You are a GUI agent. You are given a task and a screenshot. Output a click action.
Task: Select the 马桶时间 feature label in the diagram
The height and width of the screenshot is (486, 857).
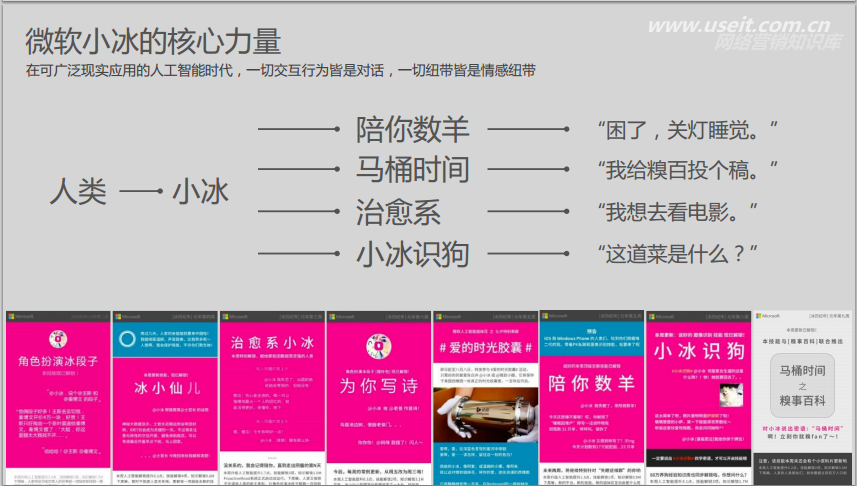coord(413,169)
